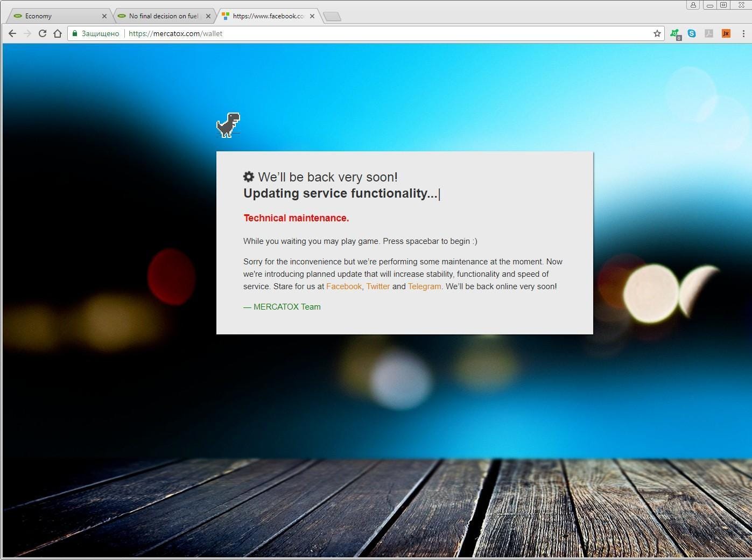The width and height of the screenshot is (752, 560).
Task: Open the Chrome three-dot menu
Action: coord(743,33)
